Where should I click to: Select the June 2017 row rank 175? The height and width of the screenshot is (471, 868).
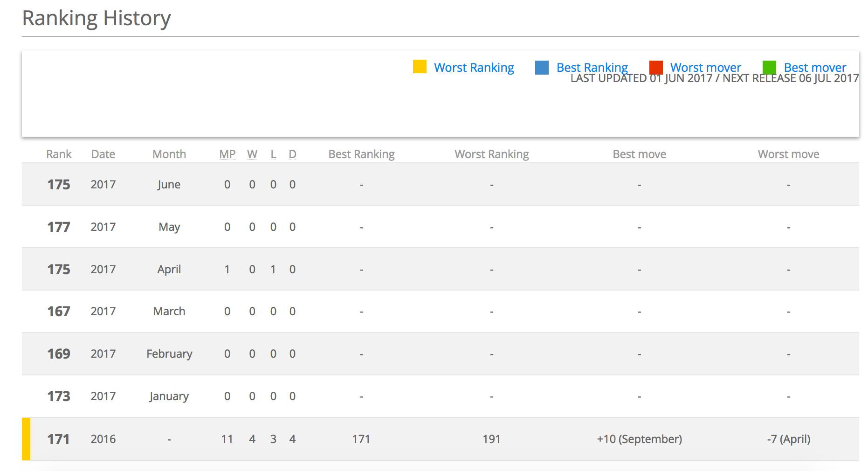point(59,185)
